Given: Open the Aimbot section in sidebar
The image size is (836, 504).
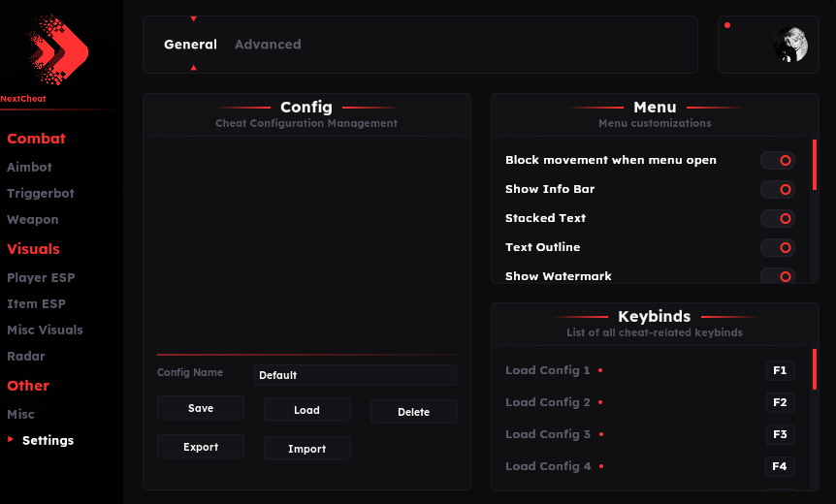Looking at the screenshot, I should [29, 168].
